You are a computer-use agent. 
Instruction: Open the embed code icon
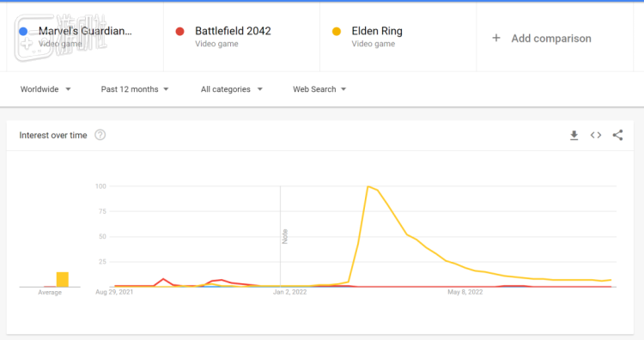[x=596, y=135]
